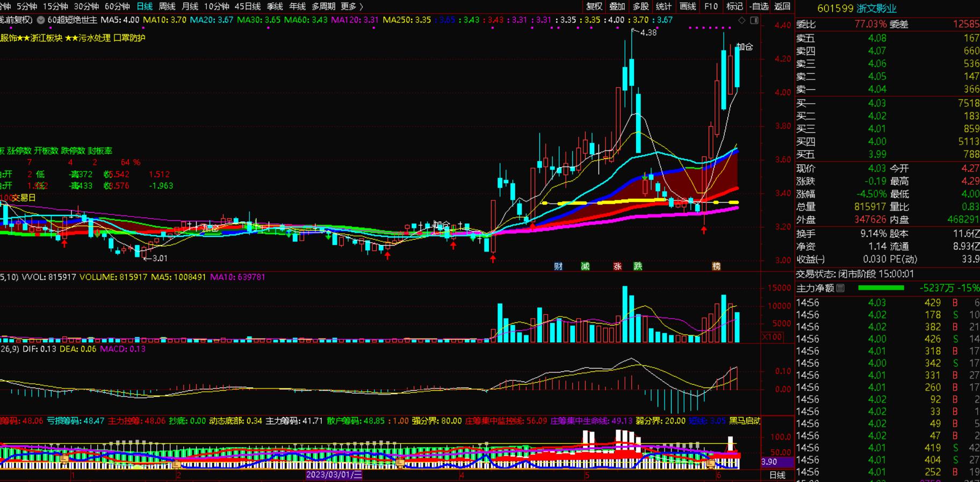Open the 主力净额 detail list icon
This screenshot has width=980, height=482.
click(841, 289)
